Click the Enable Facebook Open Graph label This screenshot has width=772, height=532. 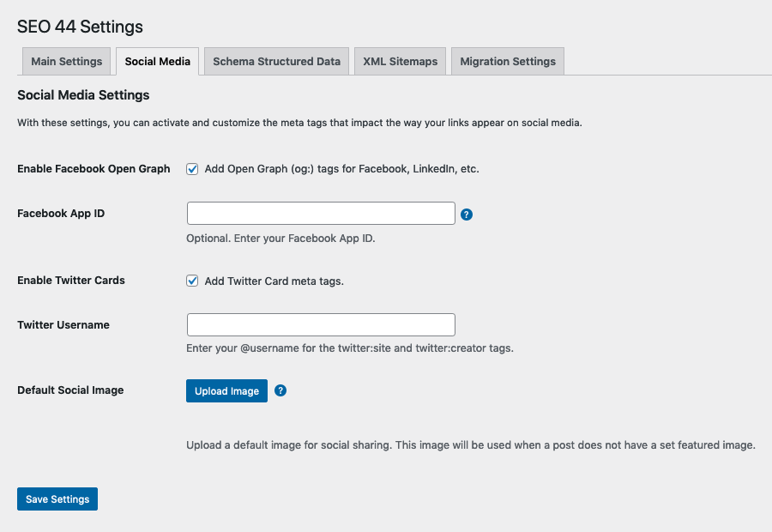point(93,169)
